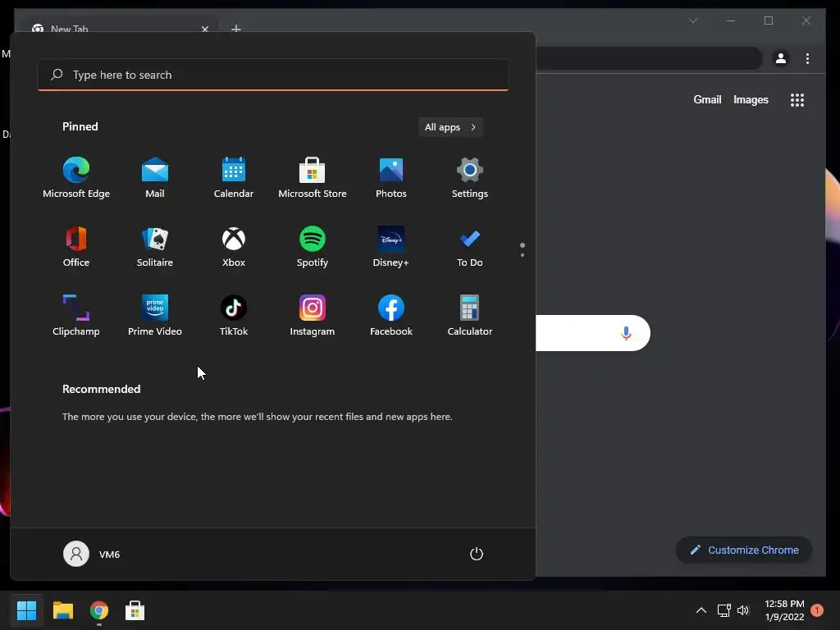Screen dimensions: 840x630
Task: Open Google apps grid in Chrome
Action: pyautogui.click(x=797, y=99)
